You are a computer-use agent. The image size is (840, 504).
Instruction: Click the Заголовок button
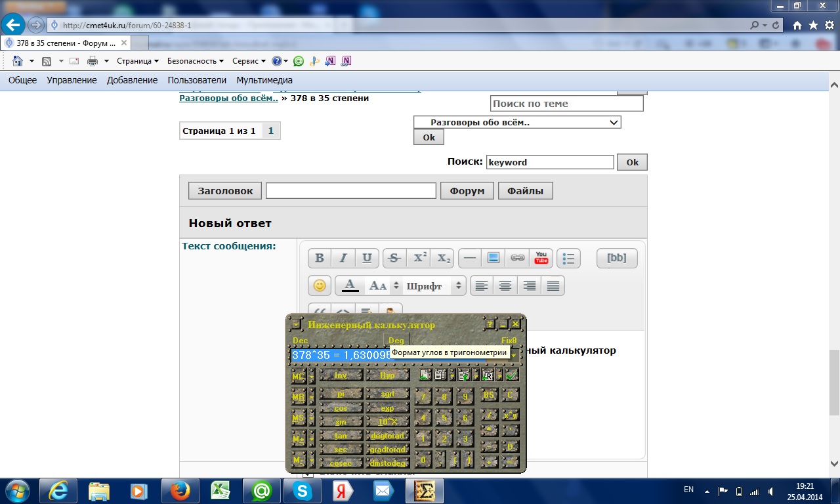coord(225,190)
